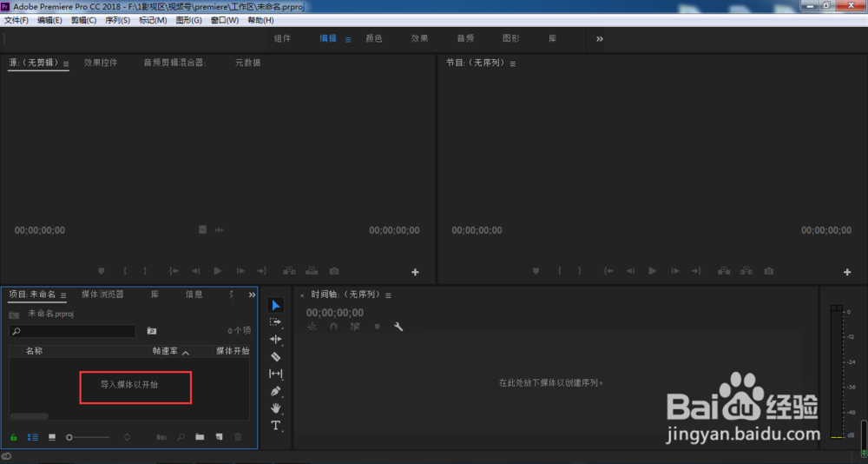Toggle Linked Selection in timeline
This screenshot has width=868, height=464.
point(355,327)
